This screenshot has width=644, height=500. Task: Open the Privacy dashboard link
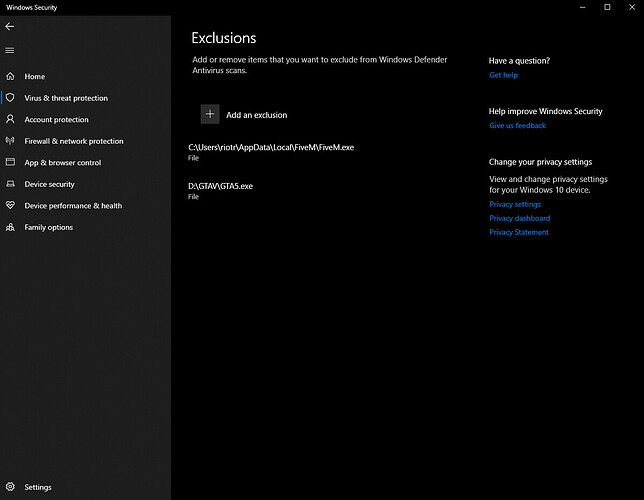click(x=519, y=218)
